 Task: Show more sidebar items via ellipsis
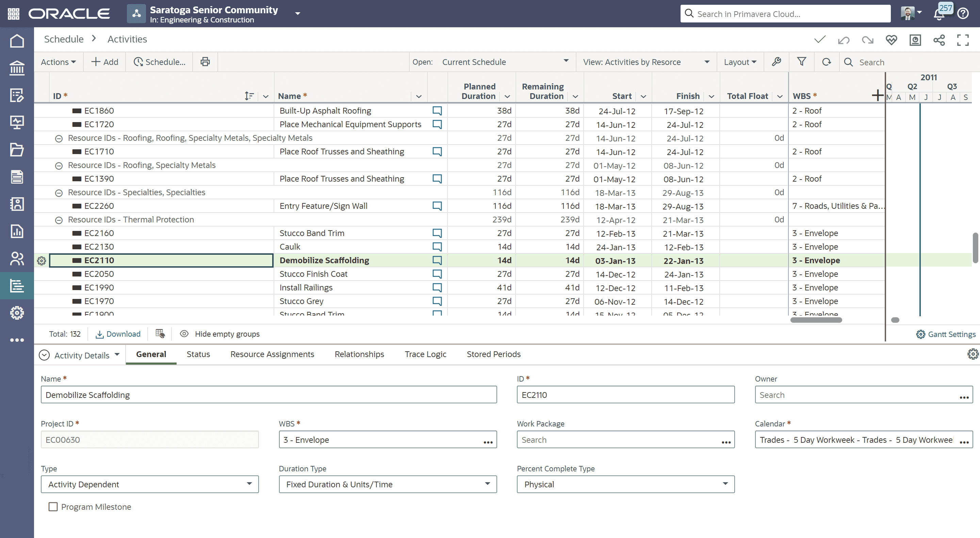(x=17, y=340)
